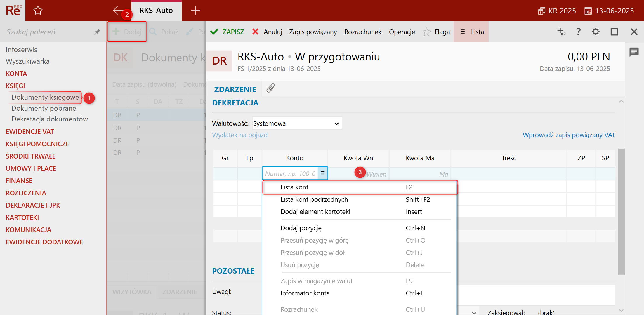Select Dodaj element kartoteki menu entry

pyautogui.click(x=360, y=212)
